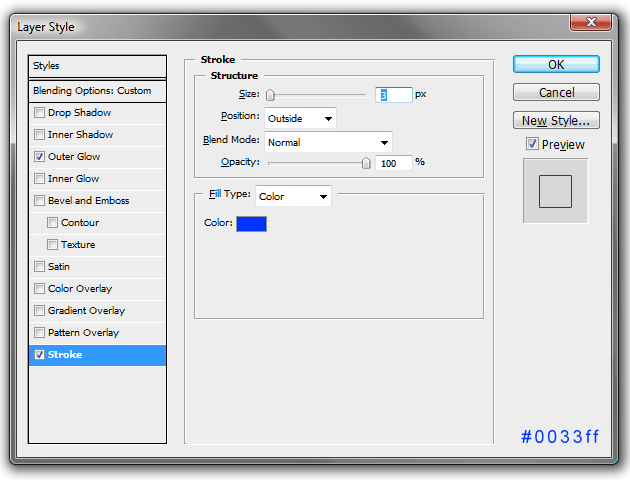Click the Size slider handle
The width and height of the screenshot is (630, 480).
(270, 95)
